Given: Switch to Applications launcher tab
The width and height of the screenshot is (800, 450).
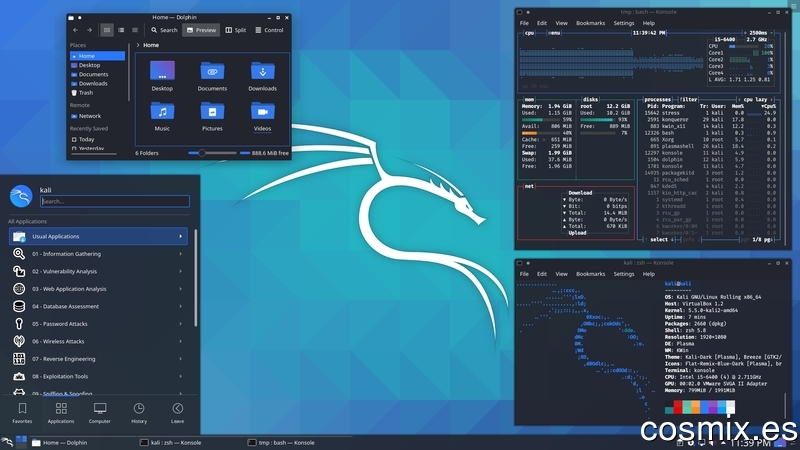Looking at the screenshot, I should [x=61, y=413].
